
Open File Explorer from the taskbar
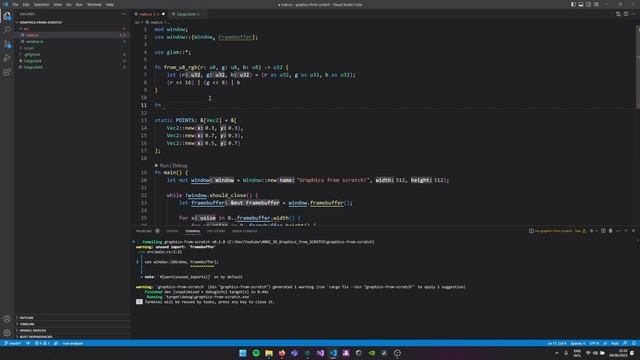pyautogui.click(x=269, y=353)
